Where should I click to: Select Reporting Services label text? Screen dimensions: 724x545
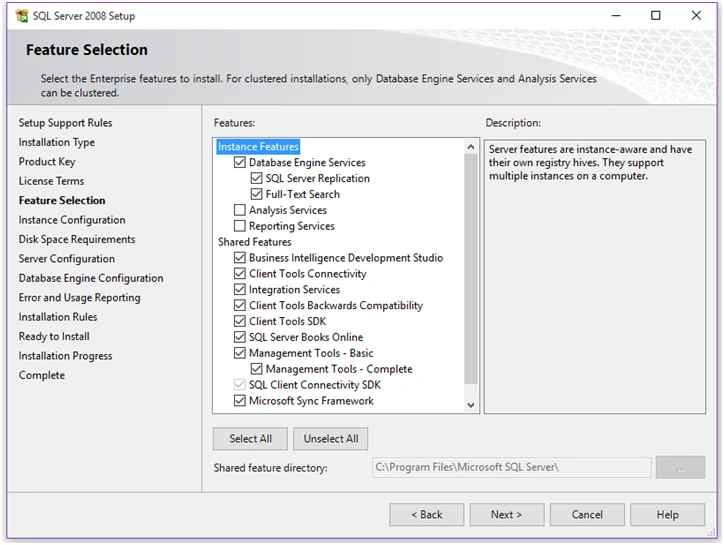click(291, 226)
